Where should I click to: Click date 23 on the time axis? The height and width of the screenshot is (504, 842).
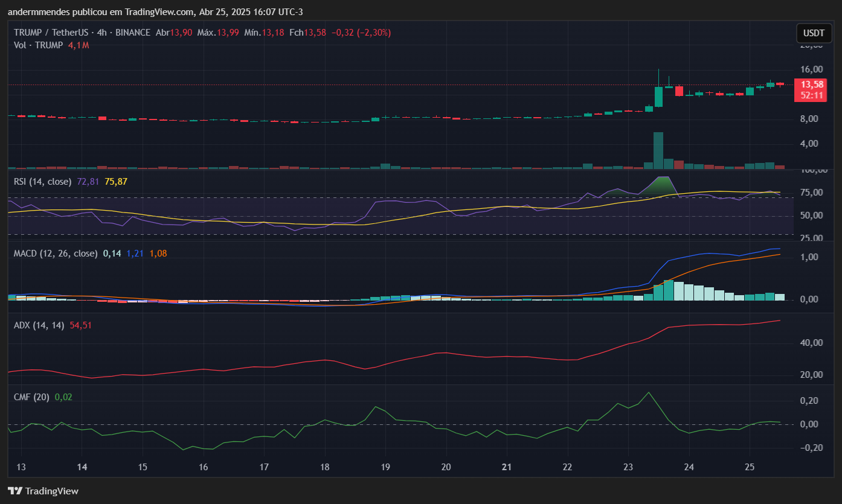628,467
